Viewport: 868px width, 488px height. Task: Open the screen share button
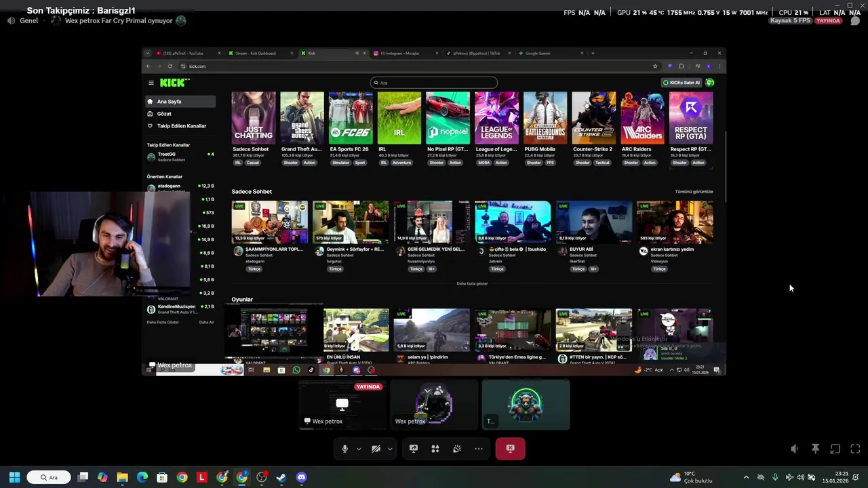(x=414, y=449)
